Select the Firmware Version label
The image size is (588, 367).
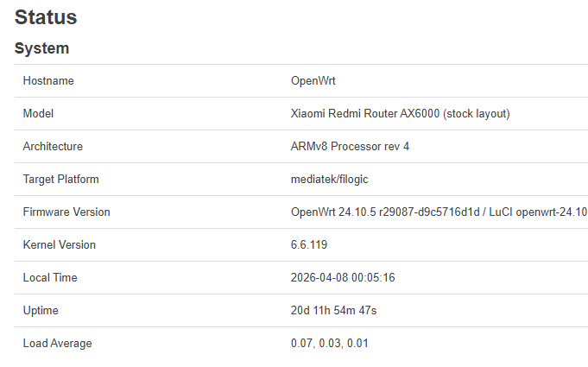66,212
